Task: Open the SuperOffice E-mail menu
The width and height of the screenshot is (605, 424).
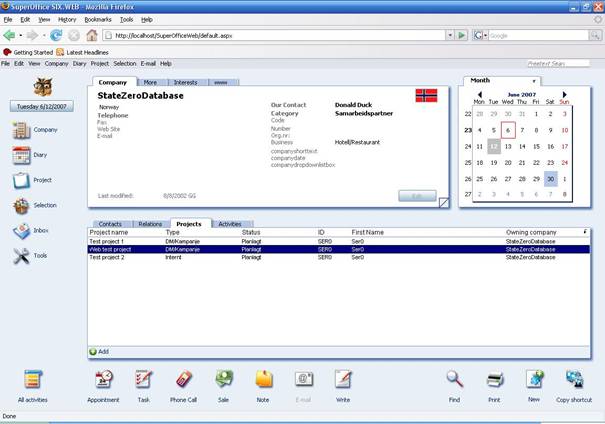Action: click(x=148, y=64)
